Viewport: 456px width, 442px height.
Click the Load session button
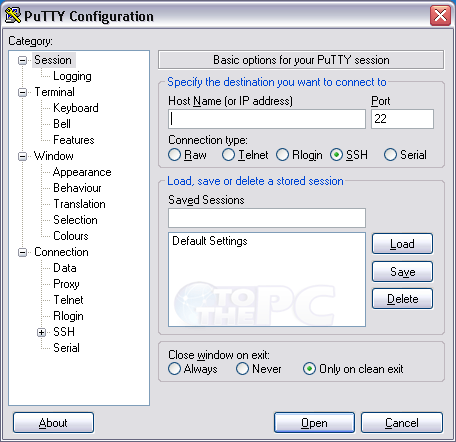click(402, 244)
